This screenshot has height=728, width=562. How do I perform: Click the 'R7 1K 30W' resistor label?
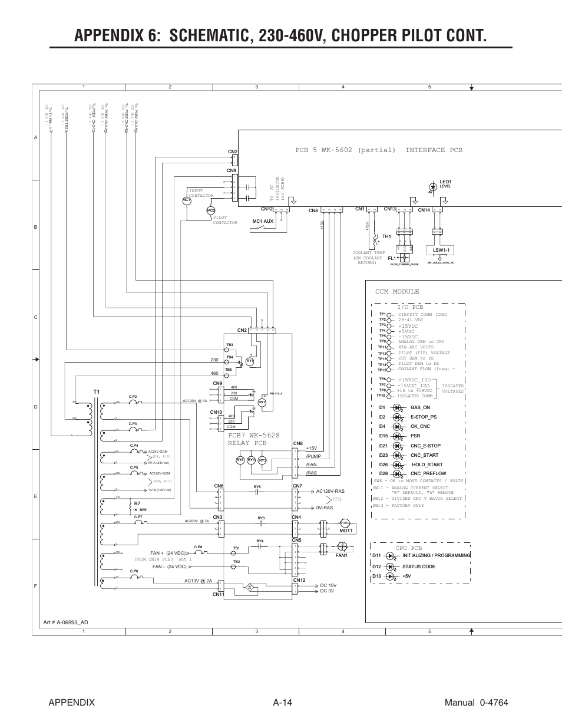[140, 506]
